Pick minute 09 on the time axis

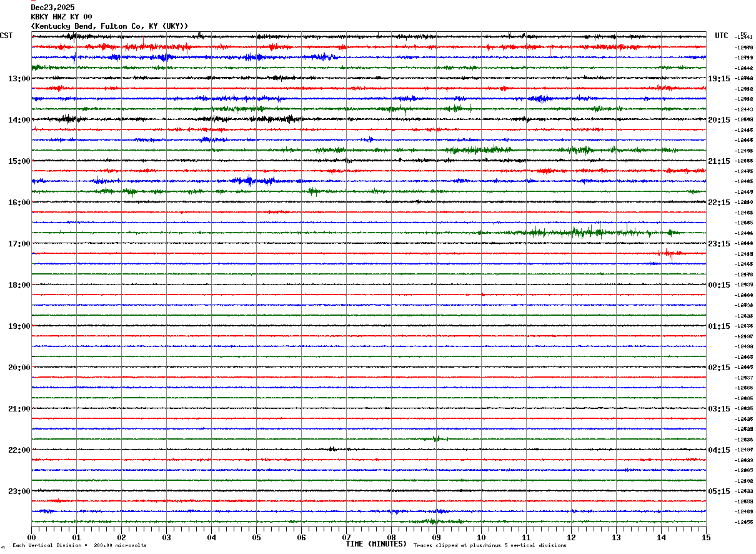436,537
